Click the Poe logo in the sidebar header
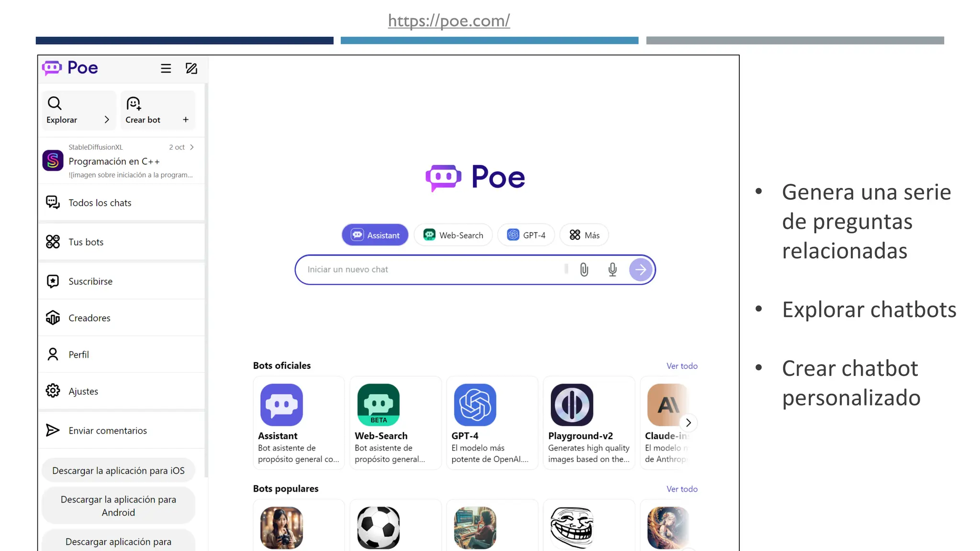Screen dimensions: 980x551 [70, 68]
